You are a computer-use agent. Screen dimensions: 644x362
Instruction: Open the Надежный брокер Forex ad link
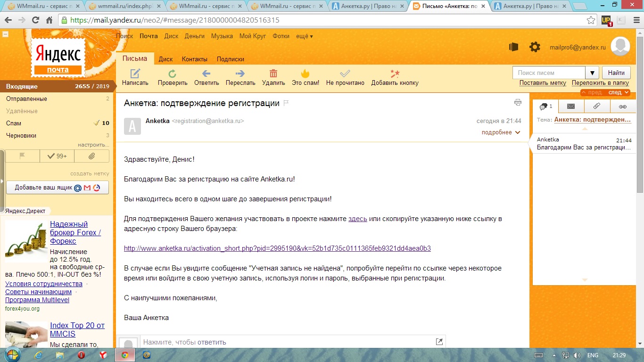[x=75, y=232]
